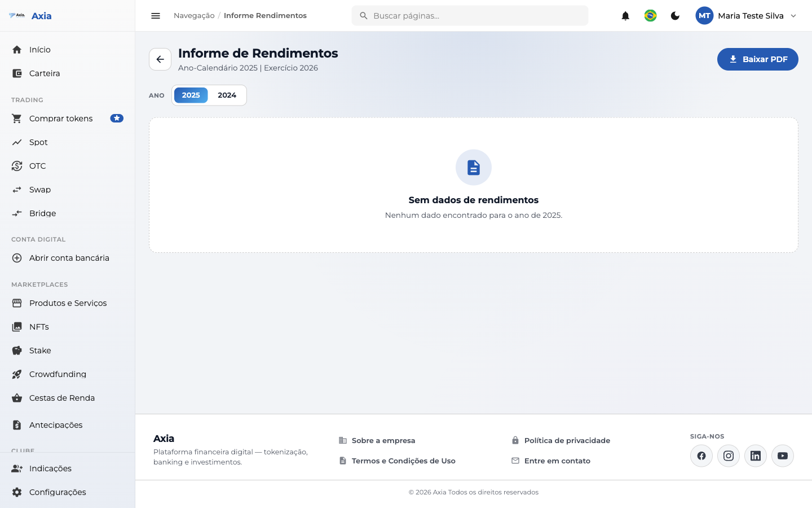Open OTC trading page
The height and width of the screenshot is (508, 812).
68,166
